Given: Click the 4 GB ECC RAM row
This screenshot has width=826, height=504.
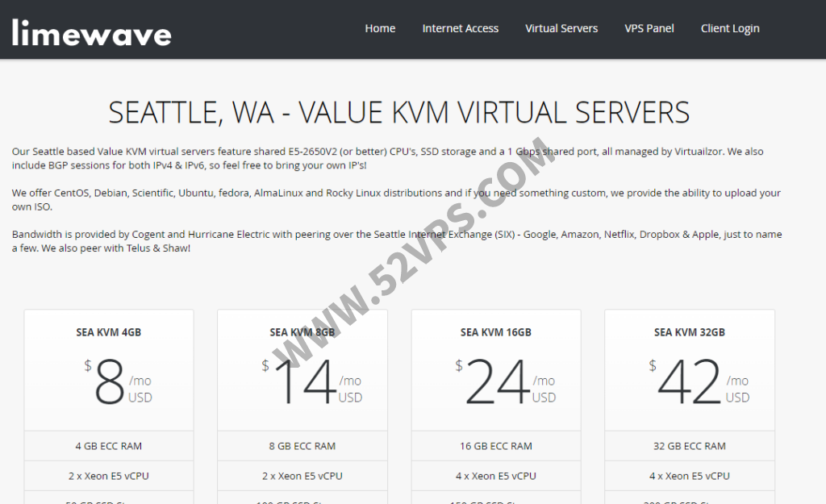Looking at the screenshot, I should click(109, 446).
